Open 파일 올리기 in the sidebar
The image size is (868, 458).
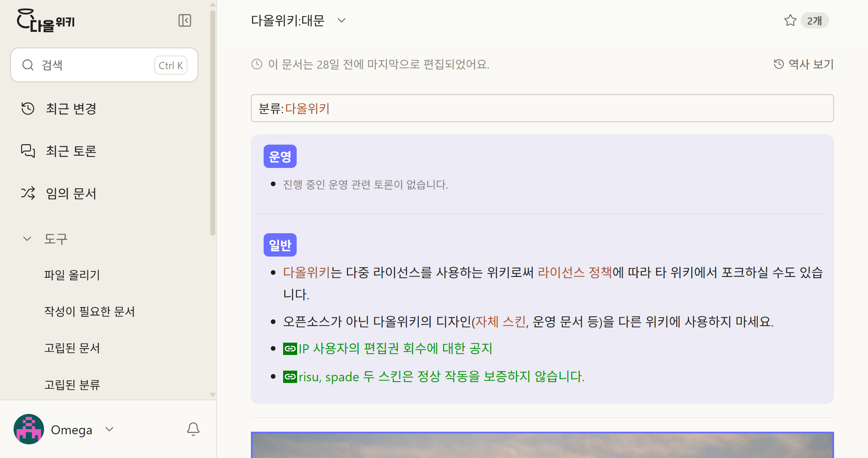point(72,275)
